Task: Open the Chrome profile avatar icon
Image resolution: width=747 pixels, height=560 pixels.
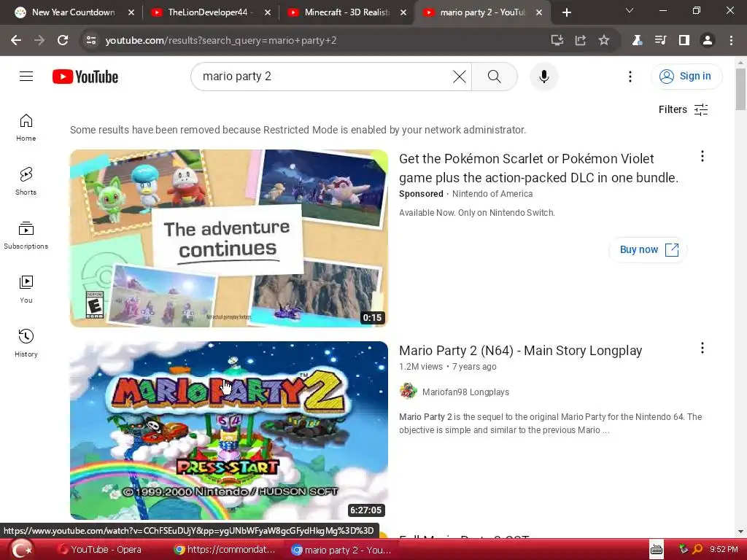Action: [708, 41]
